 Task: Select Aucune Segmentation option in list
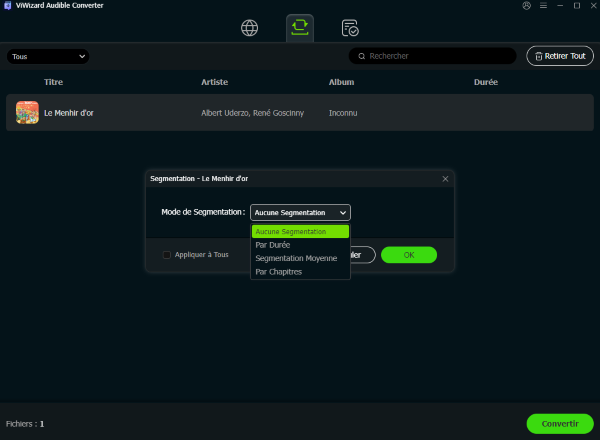click(300, 231)
